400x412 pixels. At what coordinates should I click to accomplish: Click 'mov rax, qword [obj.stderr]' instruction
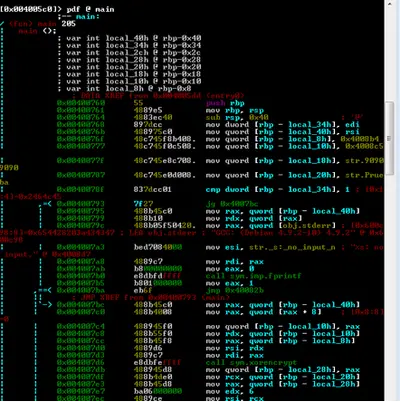[270, 226]
